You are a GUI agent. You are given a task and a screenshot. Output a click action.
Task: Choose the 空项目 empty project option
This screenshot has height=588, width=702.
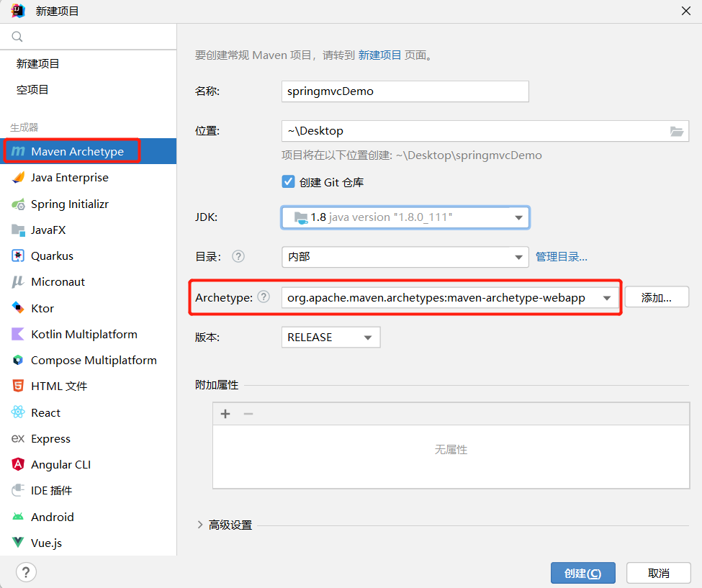[32, 90]
